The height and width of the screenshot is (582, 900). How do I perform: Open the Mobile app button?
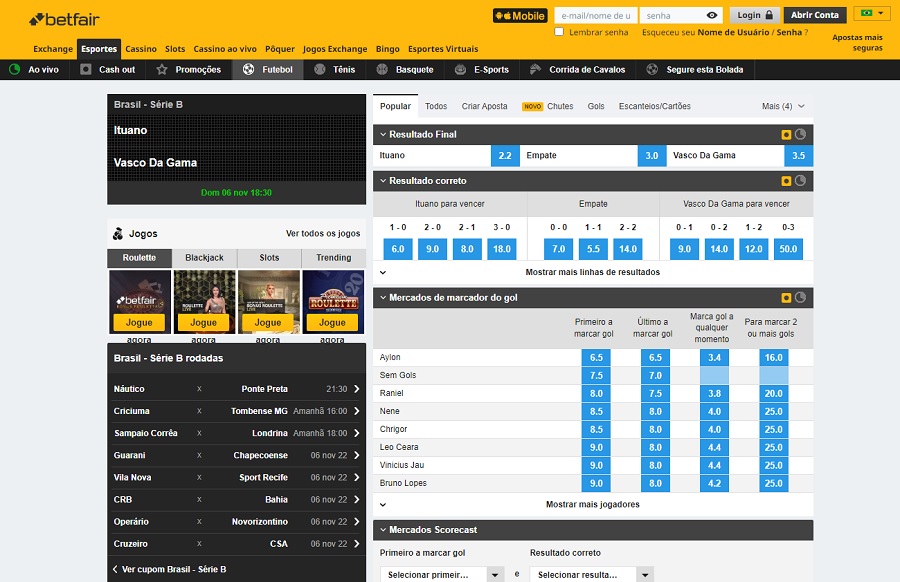click(x=520, y=16)
